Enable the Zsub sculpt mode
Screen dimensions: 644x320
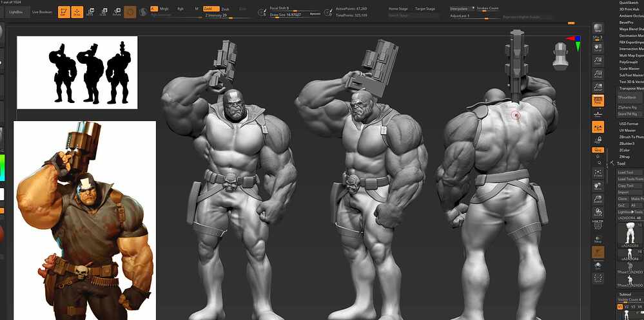click(226, 8)
